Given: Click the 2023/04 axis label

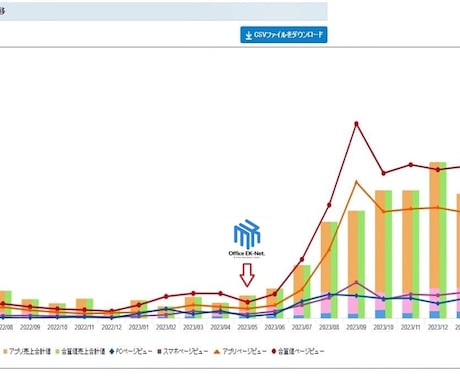Looking at the screenshot, I should coord(220,327).
